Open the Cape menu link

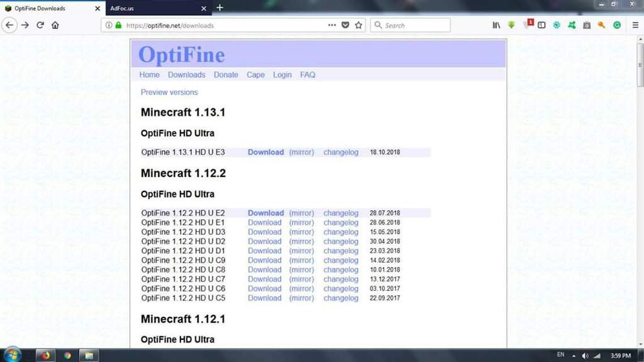point(255,75)
